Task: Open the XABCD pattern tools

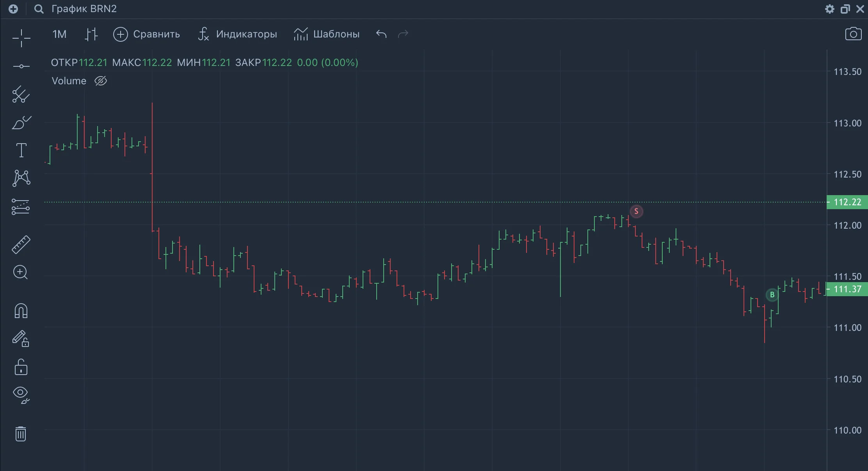Action: (x=21, y=178)
